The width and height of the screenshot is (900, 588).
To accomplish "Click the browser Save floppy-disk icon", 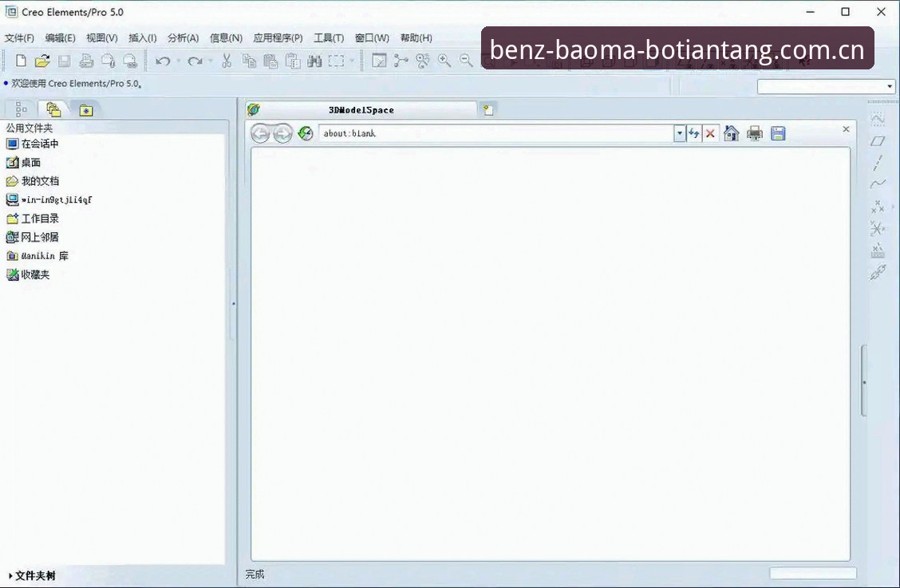I will coord(778,133).
